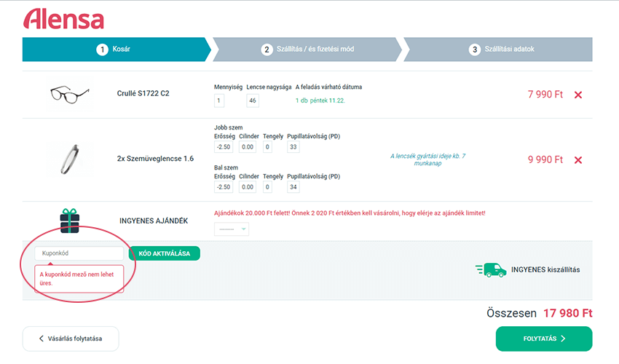Screen dimensions: 619x364
Task: Click the right eye Erősség field
Action: click(x=224, y=148)
